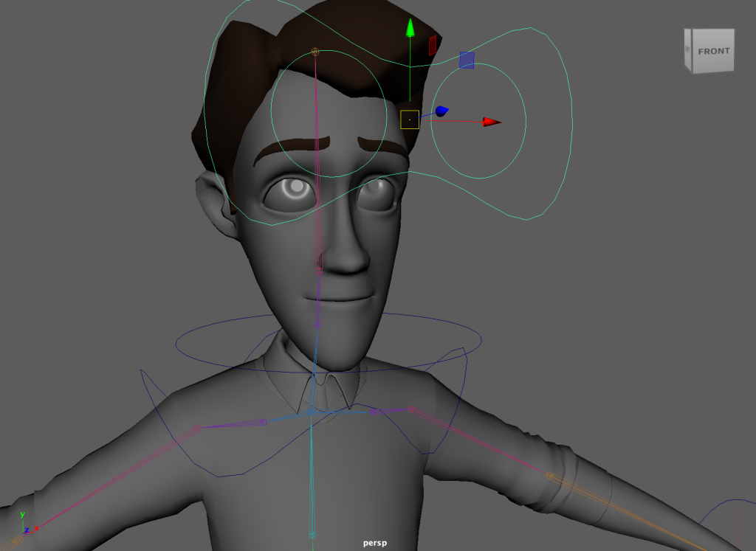Select the joint at top of head

(315, 52)
